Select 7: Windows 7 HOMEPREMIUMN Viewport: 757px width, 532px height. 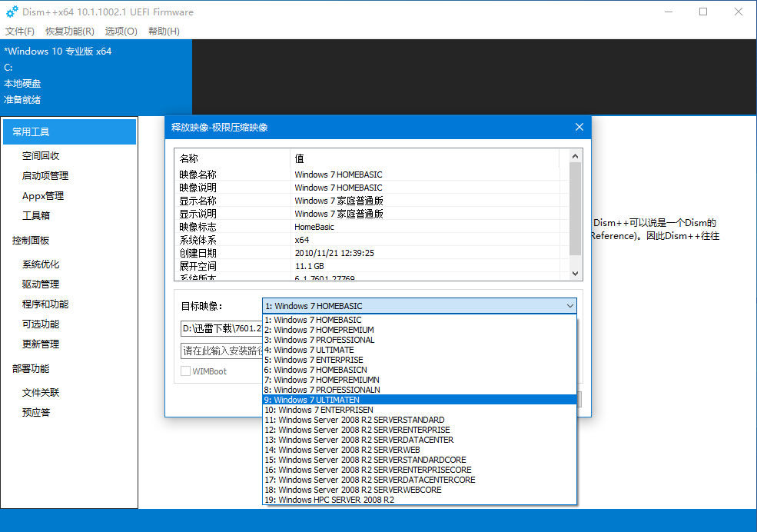(x=420, y=380)
